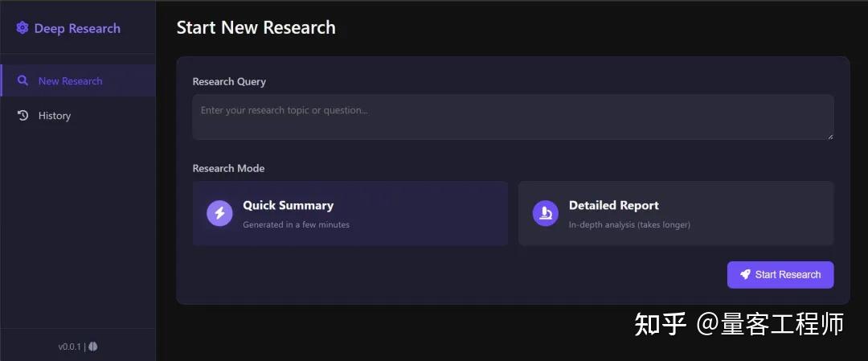
Task: Click the Start Research button label
Action: (x=788, y=275)
